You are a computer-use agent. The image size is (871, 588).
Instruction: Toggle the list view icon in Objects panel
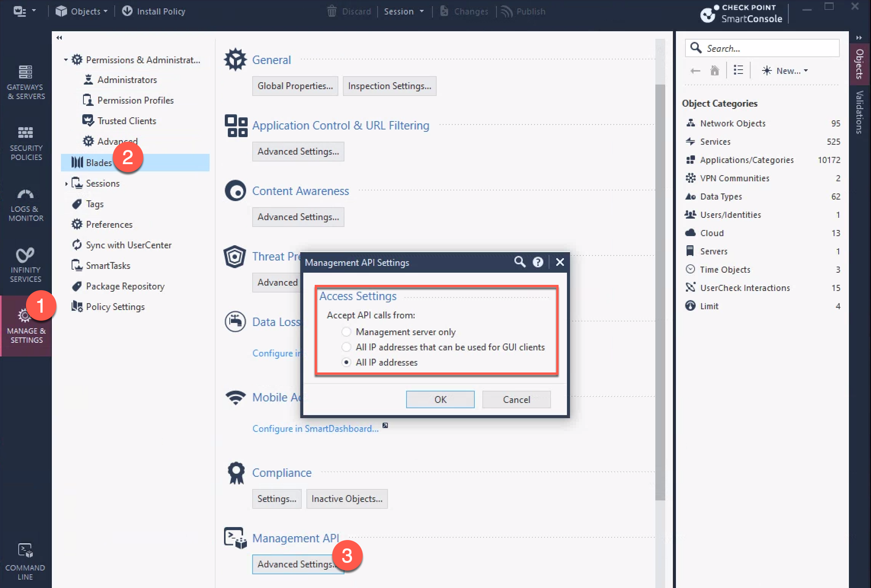click(738, 70)
